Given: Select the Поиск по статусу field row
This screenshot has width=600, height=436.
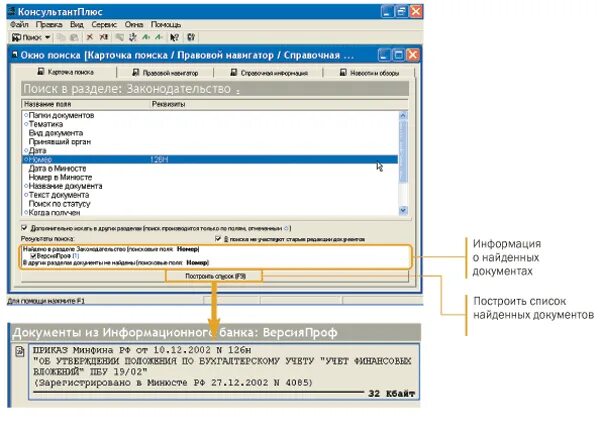Looking at the screenshot, I should pos(210,204).
